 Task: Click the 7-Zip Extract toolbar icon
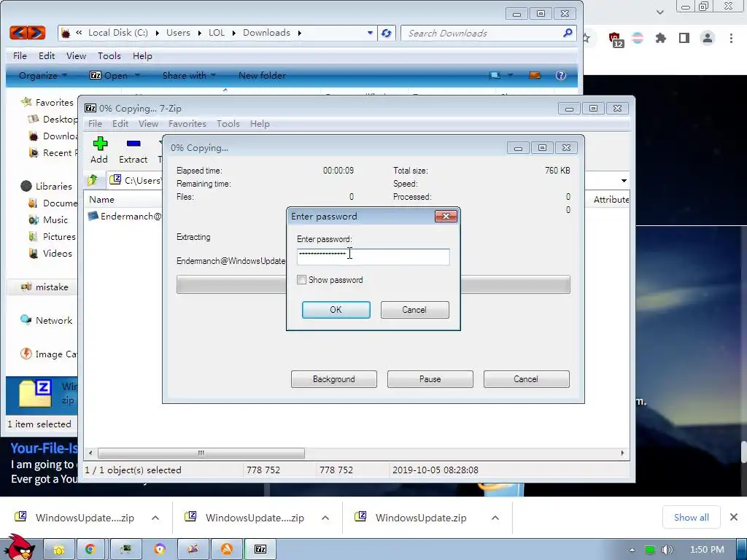tap(133, 150)
